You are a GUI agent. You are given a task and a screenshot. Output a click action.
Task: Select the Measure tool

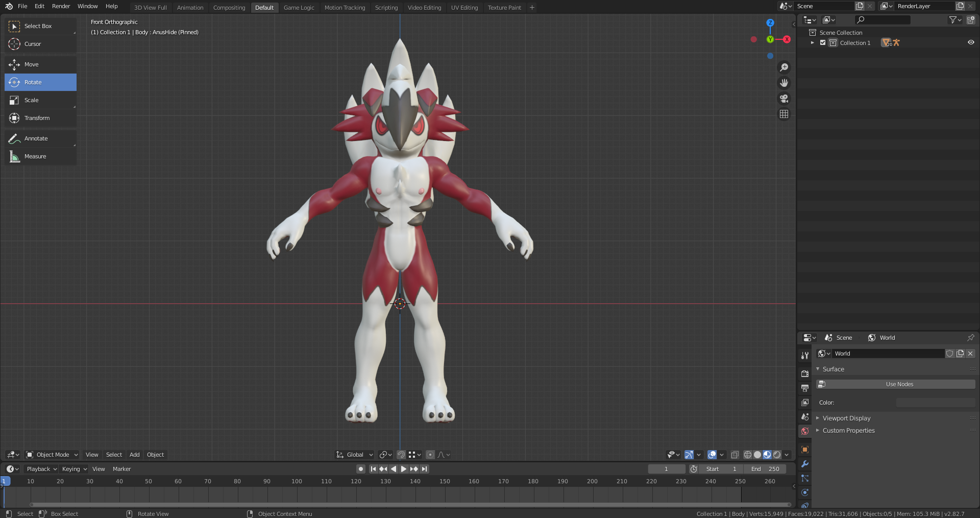(x=40, y=156)
